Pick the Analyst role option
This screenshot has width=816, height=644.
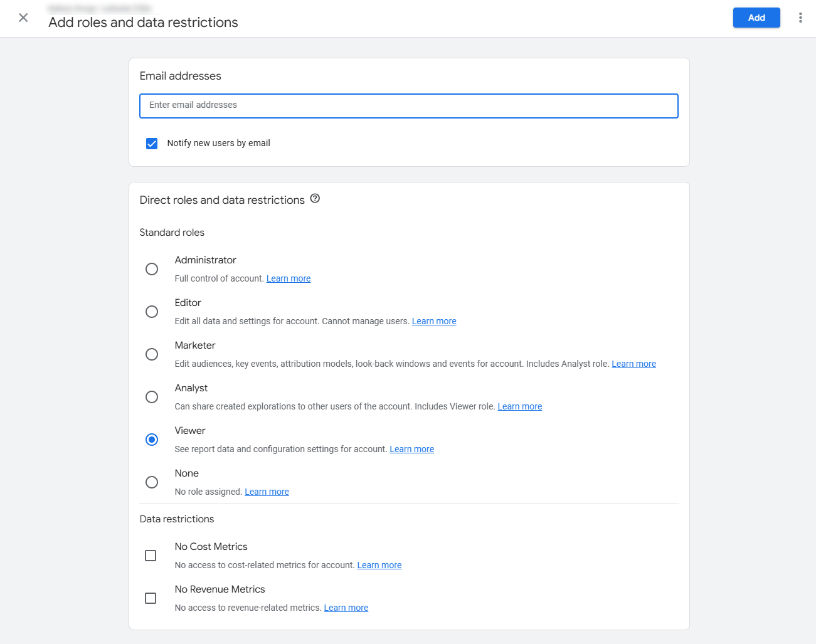coord(152,397)
